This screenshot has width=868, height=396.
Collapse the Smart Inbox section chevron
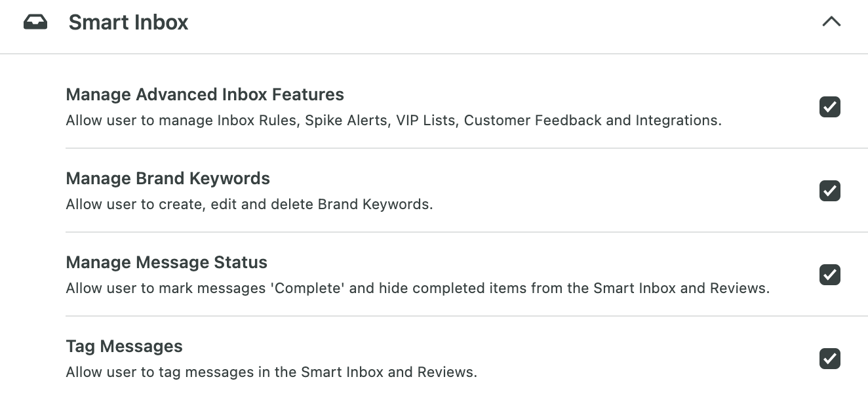(831, 22)
